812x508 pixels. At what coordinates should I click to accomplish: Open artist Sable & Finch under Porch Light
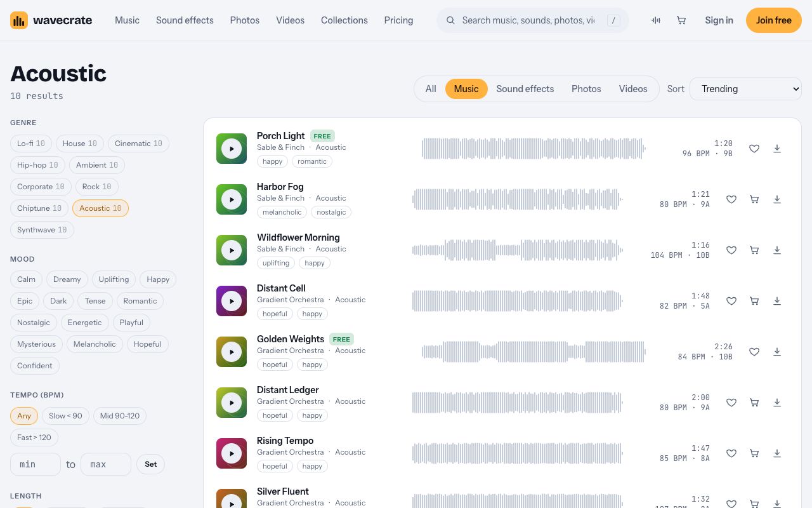tap(280, 147)
